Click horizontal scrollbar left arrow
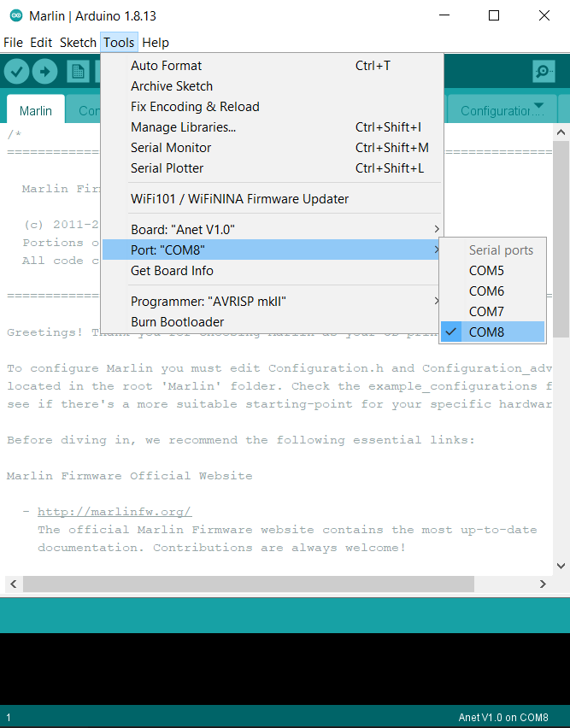 pyautogui.click(x=14, y=584)
